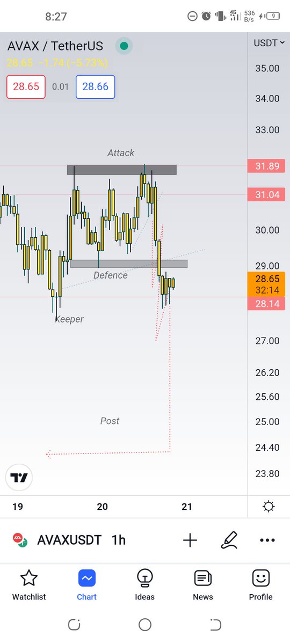Change the 1h timeframe interval

(118, 540)
